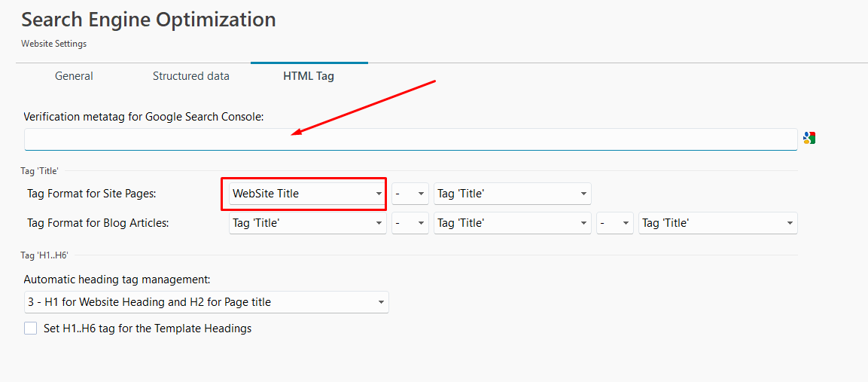Click the 'Tag Format for Blog Articles' label
The width and height of the screenshot is (868, 382).
pos(98,223)
